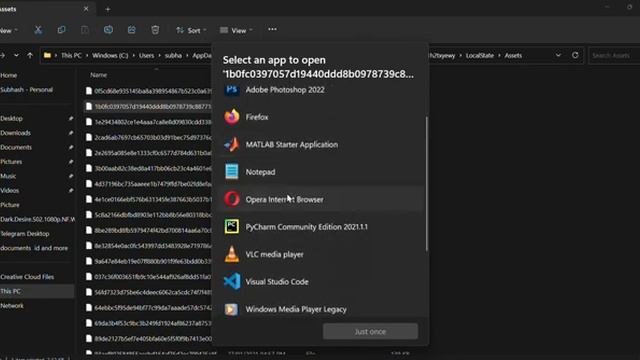Viewport: 640px width, 360px height.
Task: Click the Search Assets field
Action: tap(614, 56)
